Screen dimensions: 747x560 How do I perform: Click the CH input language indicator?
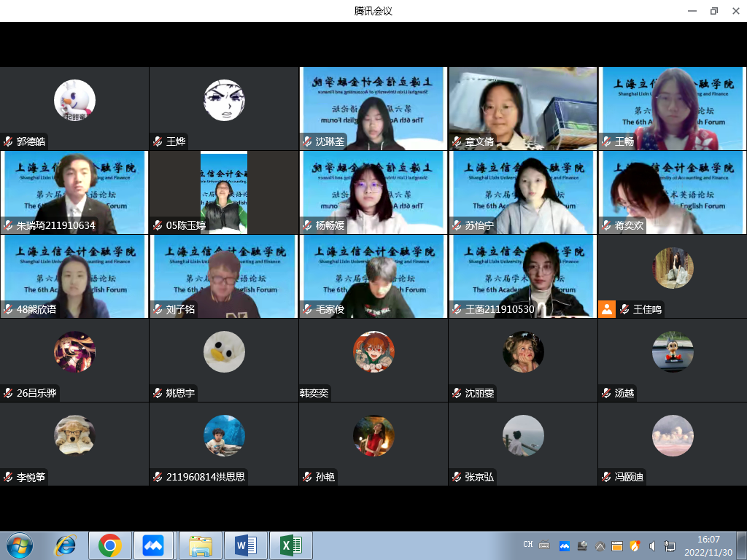(528, 545)
